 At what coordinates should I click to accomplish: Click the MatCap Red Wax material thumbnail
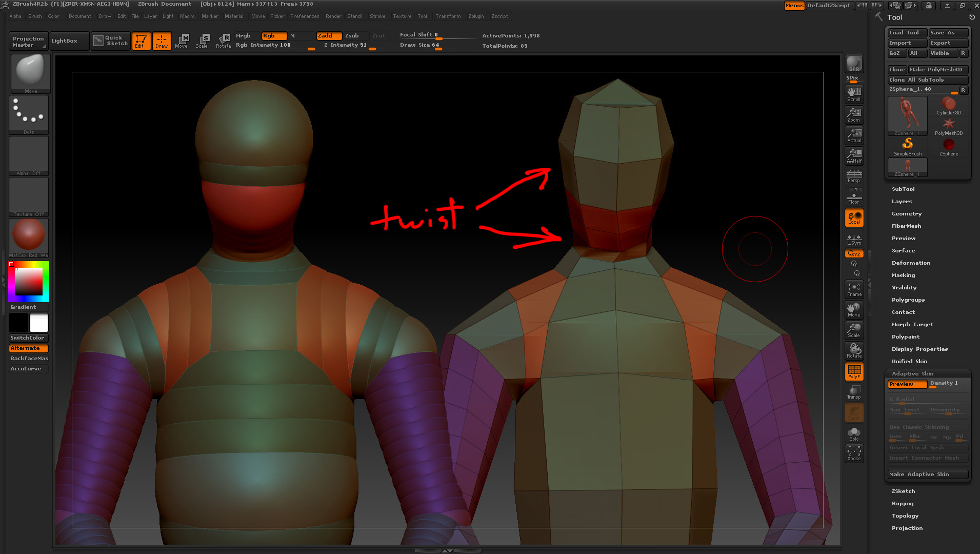click(29, 235)
